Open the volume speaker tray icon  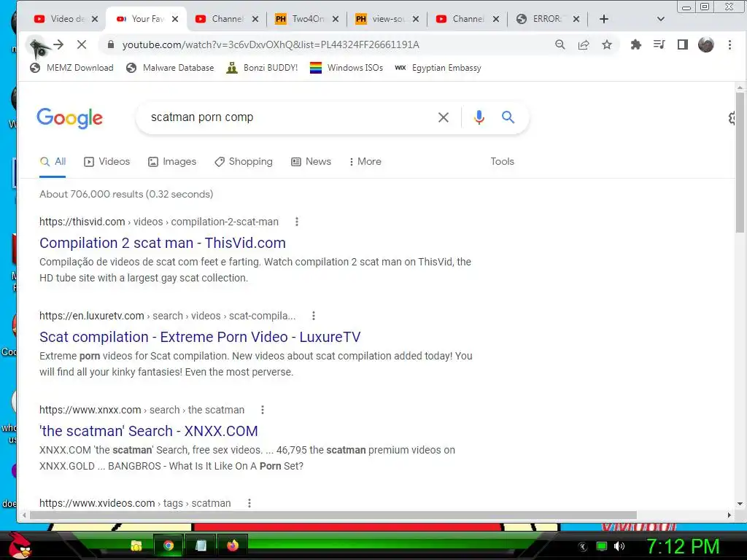point(619,546)
